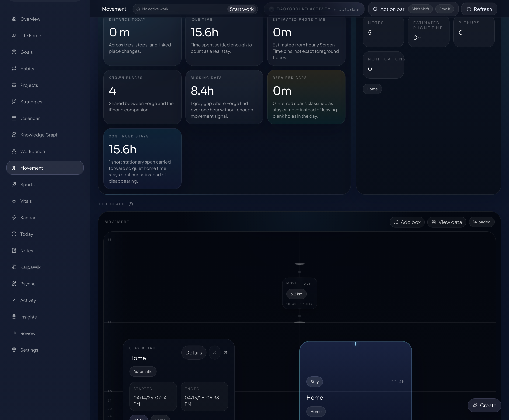The height and width of the screenshot is (420, 509).
Task: Open the Sports section
Action: 27,184
